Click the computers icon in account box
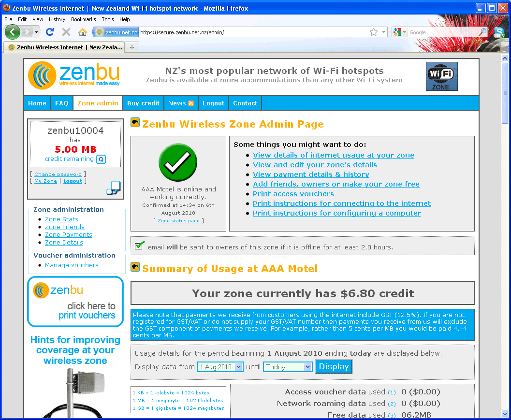This screenshot has height=420, width=511. 114,188
